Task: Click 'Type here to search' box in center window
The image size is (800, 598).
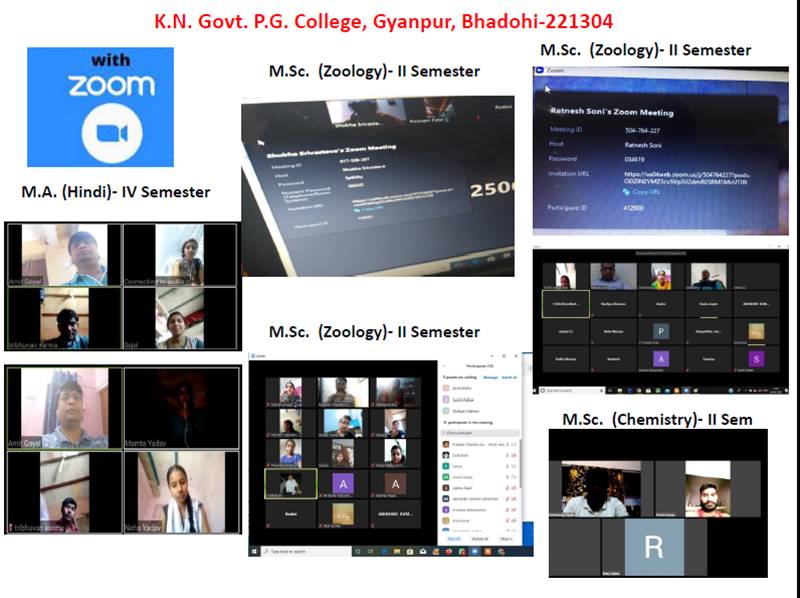Action: click(307, 551)
